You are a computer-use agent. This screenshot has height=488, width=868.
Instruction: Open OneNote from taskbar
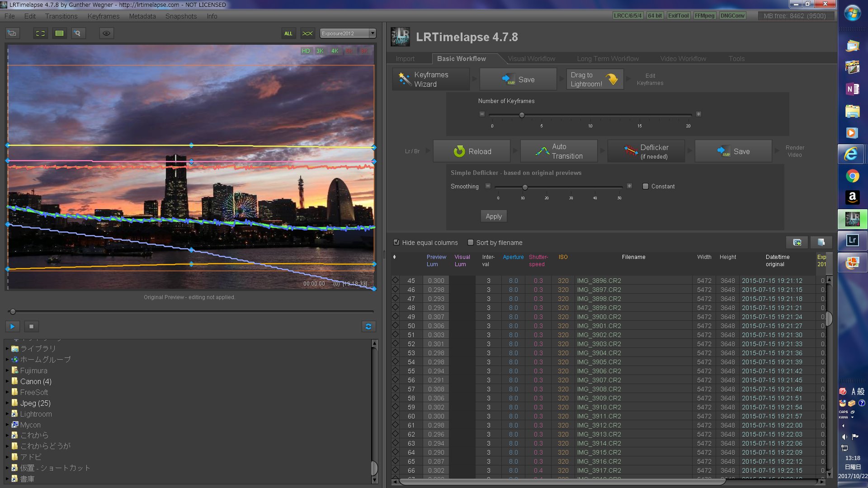[852, 89]
